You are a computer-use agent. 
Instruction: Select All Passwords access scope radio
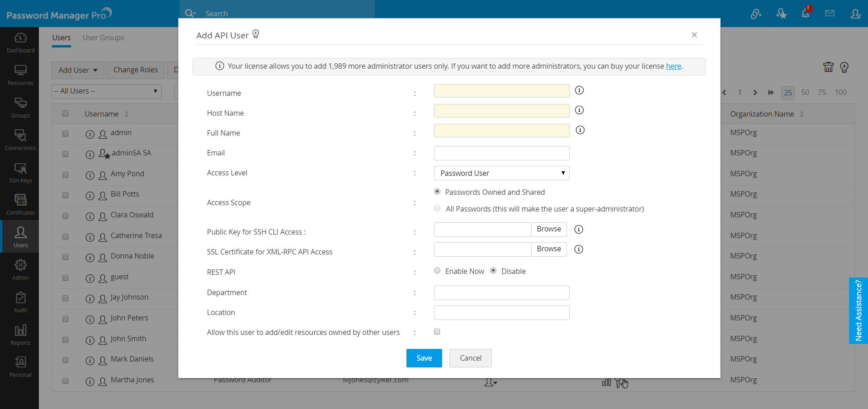pos(437,208)
